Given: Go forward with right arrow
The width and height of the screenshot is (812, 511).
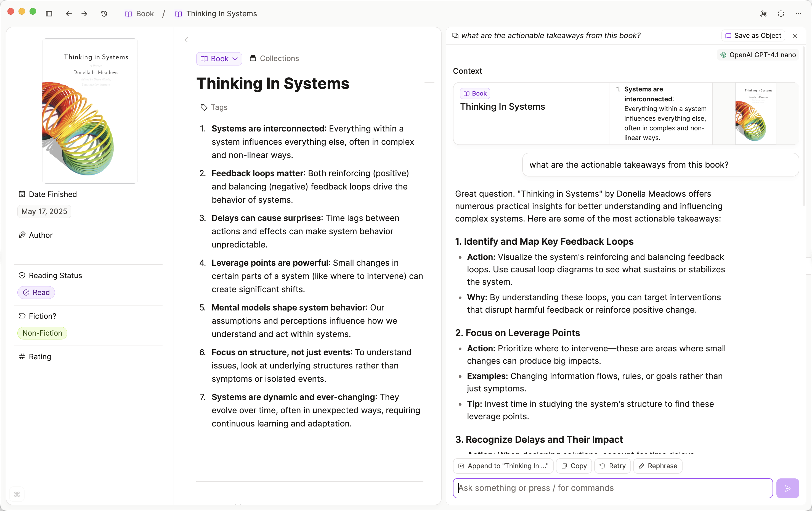Looking at the screenshot, I should point(84,14).
